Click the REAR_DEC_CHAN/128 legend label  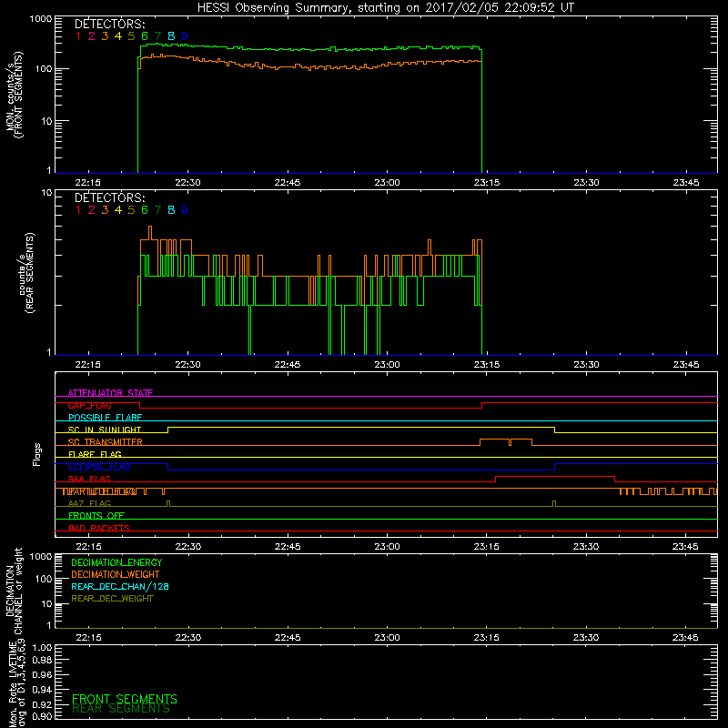120,586
